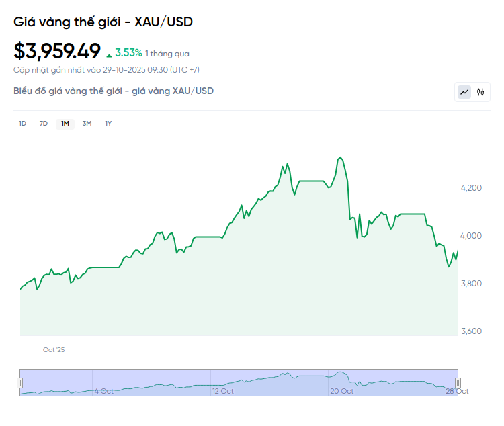Click the 3,600 y-axis label
The height and width of the screenshot is (426, 504).
point(472,331)
